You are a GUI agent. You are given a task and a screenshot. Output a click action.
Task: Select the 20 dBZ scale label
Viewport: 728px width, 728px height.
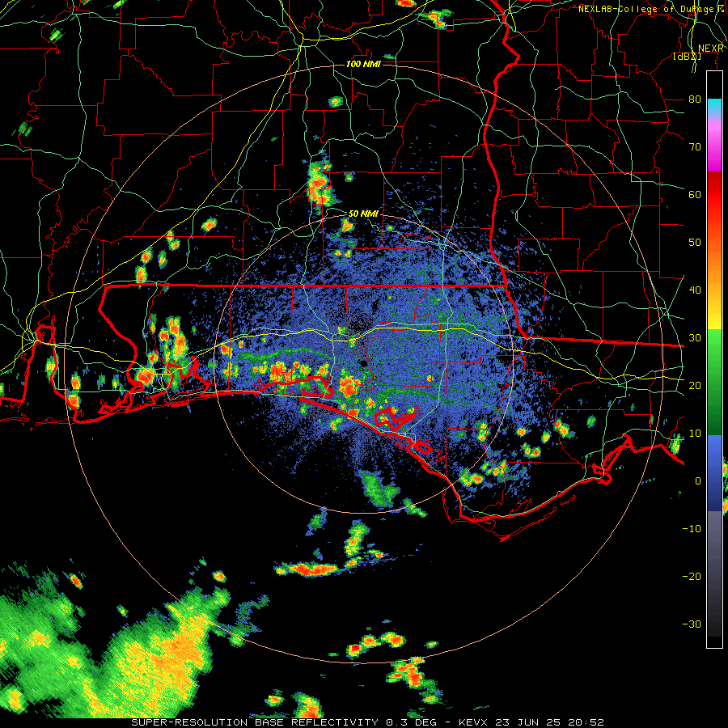tap(695, 385)
